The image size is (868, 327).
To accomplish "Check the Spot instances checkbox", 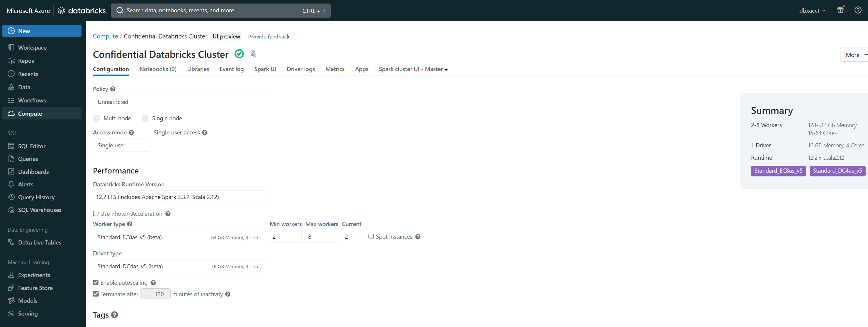I will [371, 237].
